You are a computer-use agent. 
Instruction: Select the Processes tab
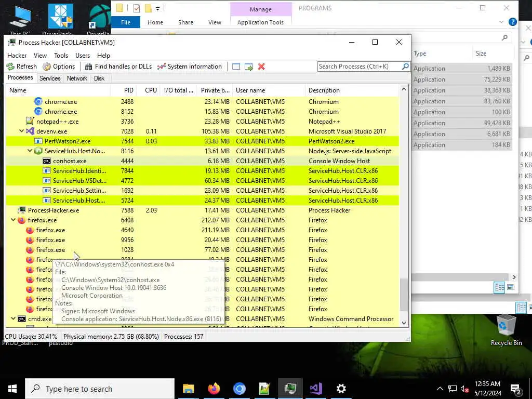[20, 78]
